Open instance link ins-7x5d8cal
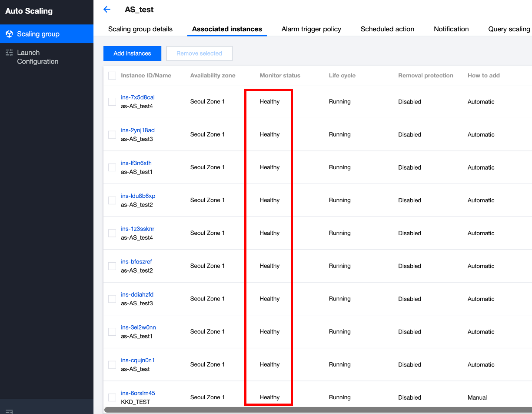Screen dimensions: 532x414 (x=138, y=97)
